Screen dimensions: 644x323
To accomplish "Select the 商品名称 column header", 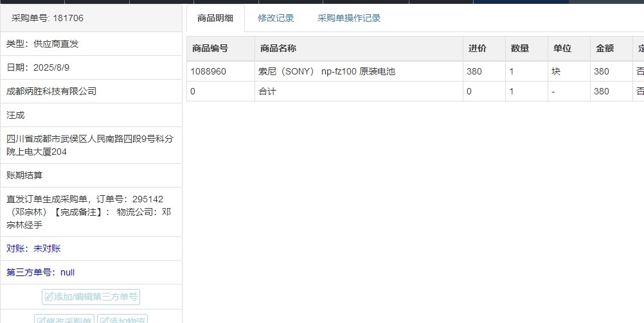I will tap(359, 48).
